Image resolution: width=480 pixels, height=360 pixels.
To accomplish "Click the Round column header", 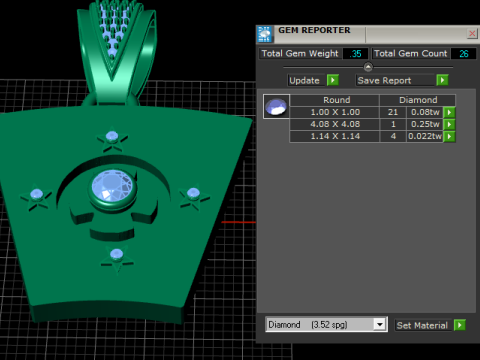I will coord(335,100).
